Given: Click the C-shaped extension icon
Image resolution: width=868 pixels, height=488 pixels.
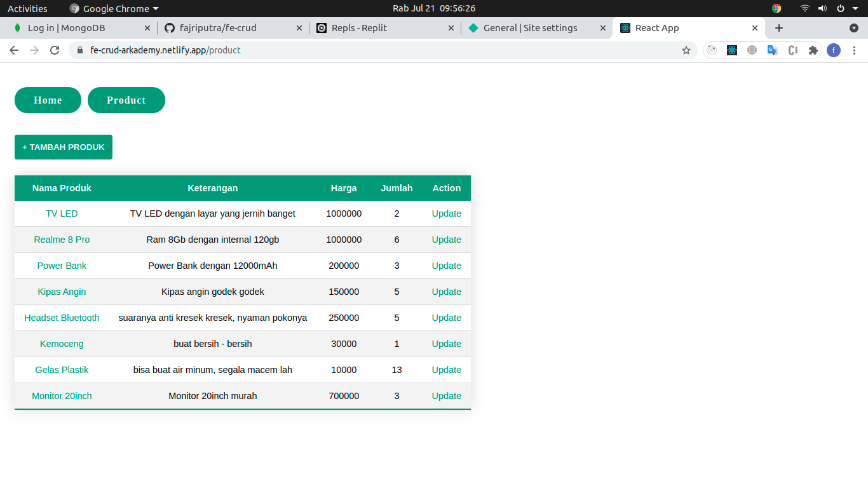Looking at the screenshot, I should click(793, 50).
